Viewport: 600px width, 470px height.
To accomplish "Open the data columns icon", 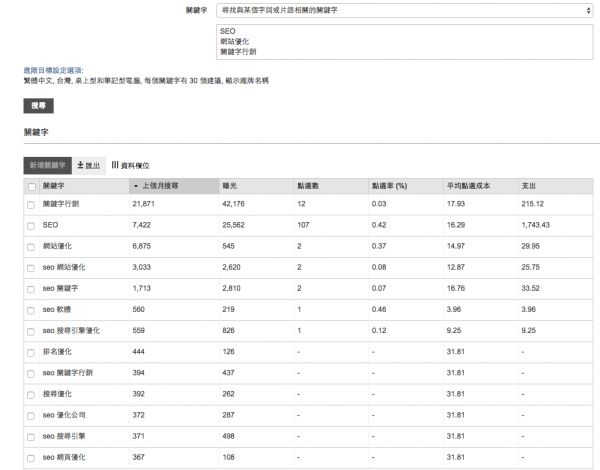I will 115,165.
